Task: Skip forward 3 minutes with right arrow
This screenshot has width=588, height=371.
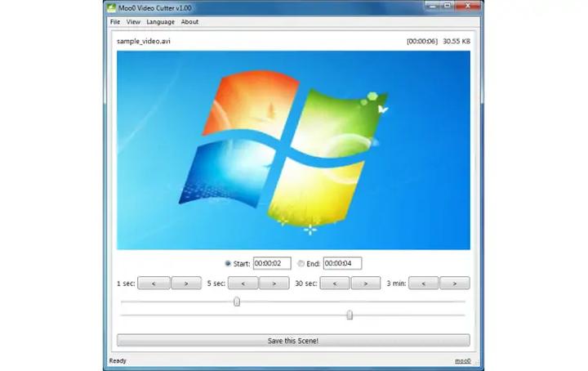Action: point(455,284)
